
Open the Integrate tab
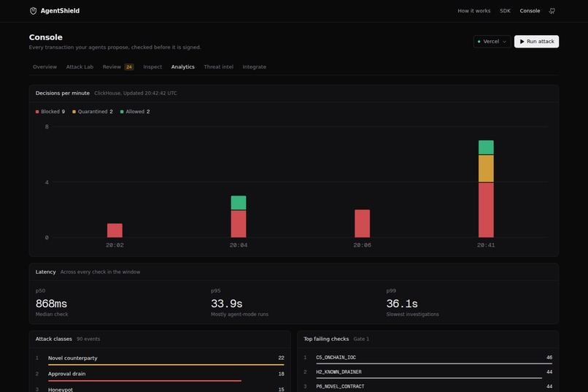click(x=254, y=66)
